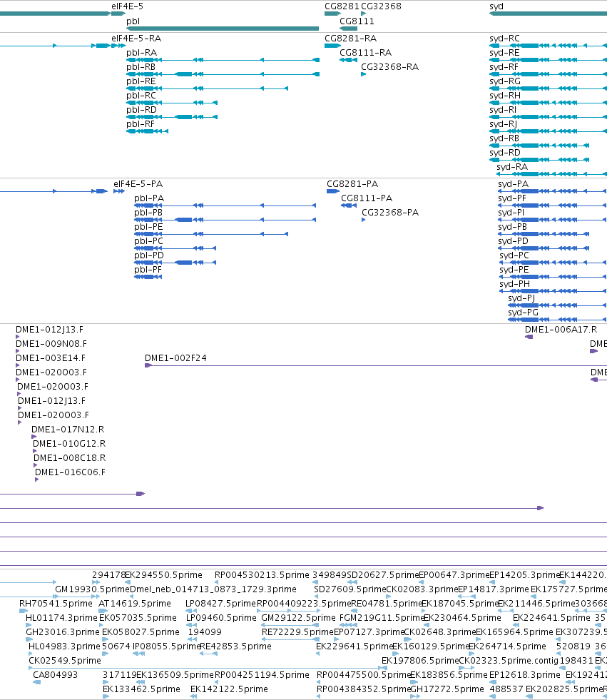Click the LP08427.5prime EST label
Image resolution: width=607 pixels, height=700 pixels.
[220, 604]
